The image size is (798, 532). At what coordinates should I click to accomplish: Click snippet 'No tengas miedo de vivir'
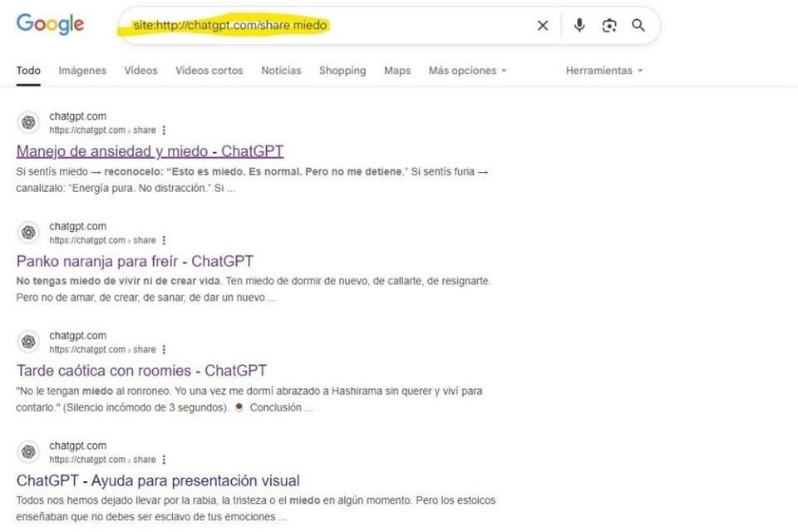click(254, 289)
